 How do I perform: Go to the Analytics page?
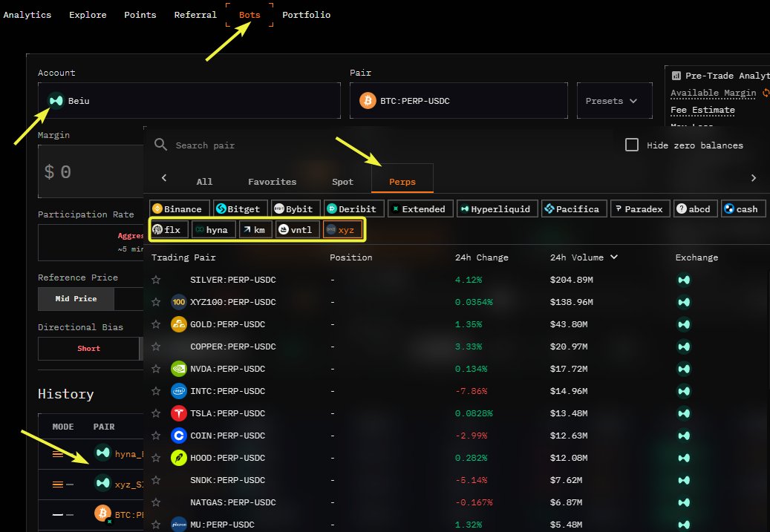27,15
